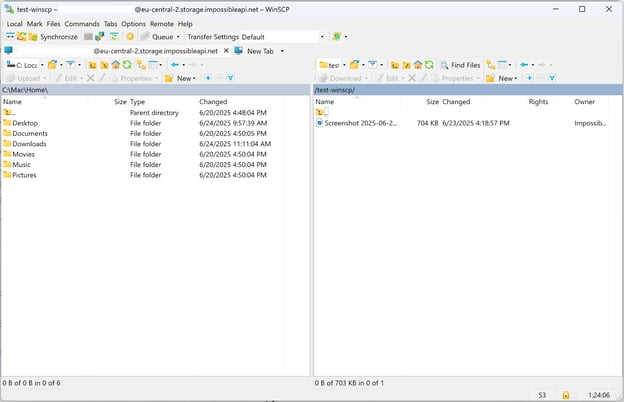This screenshot has width=624, height=402.
Task: Click the Find Files button
Action: pyautogui.click(x=460, y=65)
